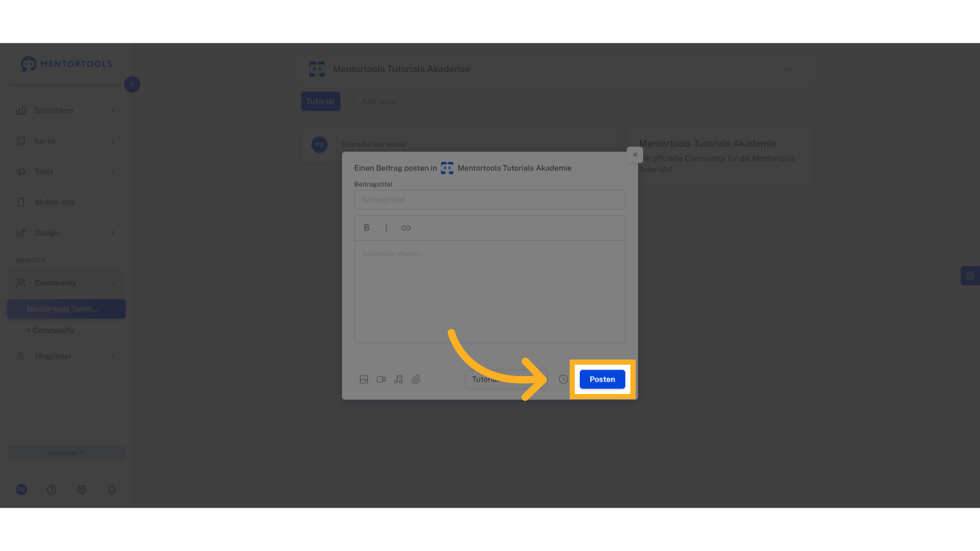The height and width of the screenshot is (551, 980).
Task: Expand the Design menu chevron
Action: [113, 233]
